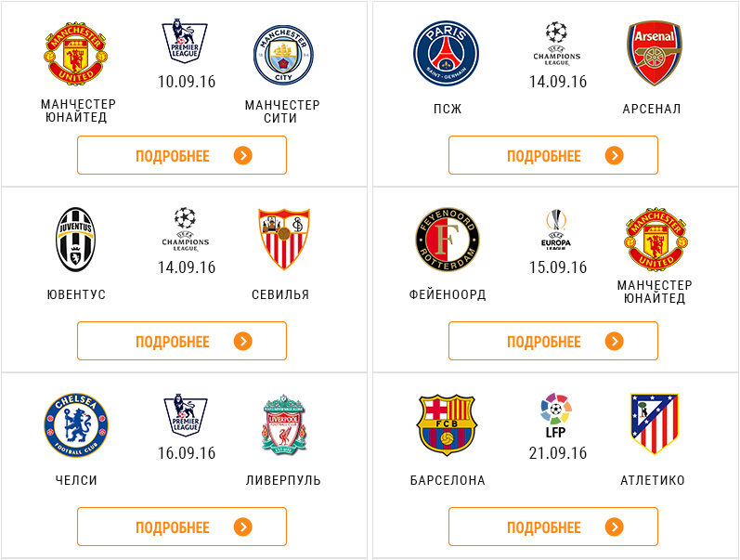Click the LFP league logo
The image size is (740, 560).
(x=556, y=415)
